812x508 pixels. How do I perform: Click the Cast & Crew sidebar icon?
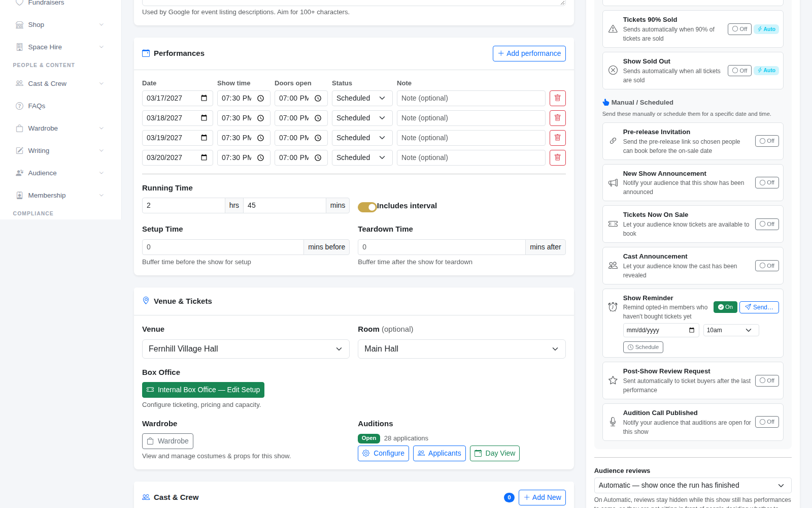[x=19, y=83]
